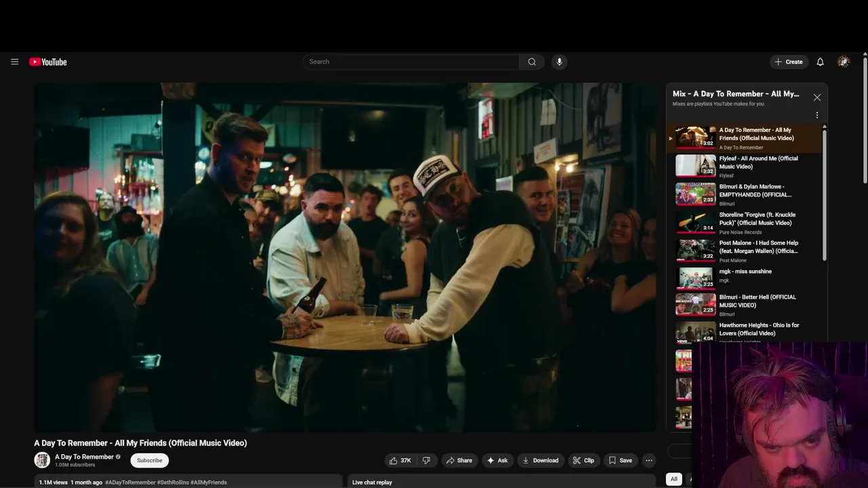The height and width of the screenshot is (488, 868).
Task: Dislike the video
Action: coord(427,460)
